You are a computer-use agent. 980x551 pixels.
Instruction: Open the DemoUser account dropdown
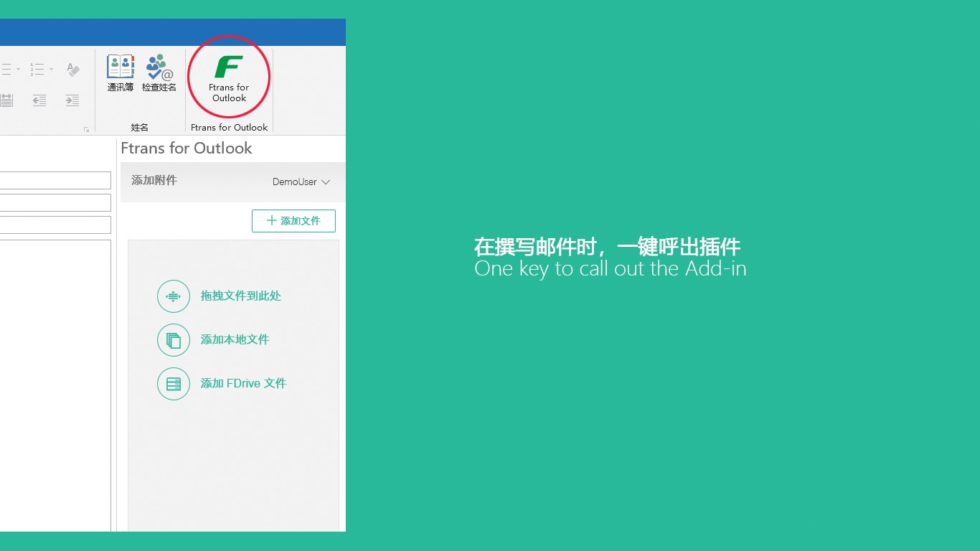(301, 182)
